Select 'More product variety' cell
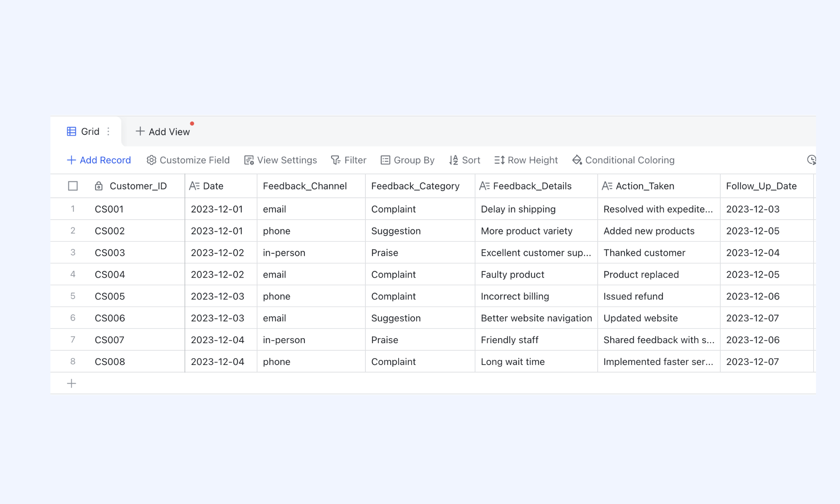This screenshot has height=504, width=840. point(536,231)
